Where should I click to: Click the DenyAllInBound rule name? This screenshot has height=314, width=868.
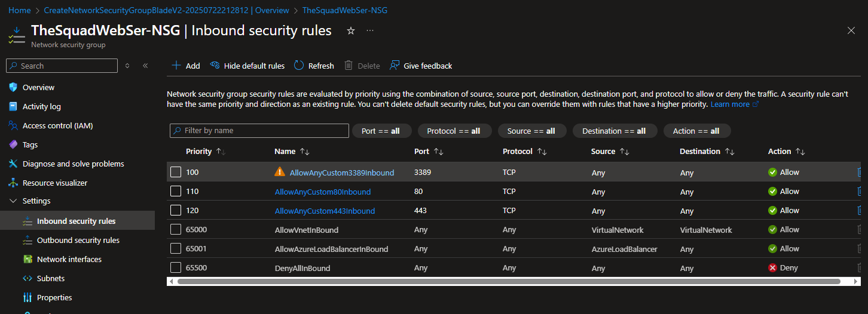tap(302, 268)
